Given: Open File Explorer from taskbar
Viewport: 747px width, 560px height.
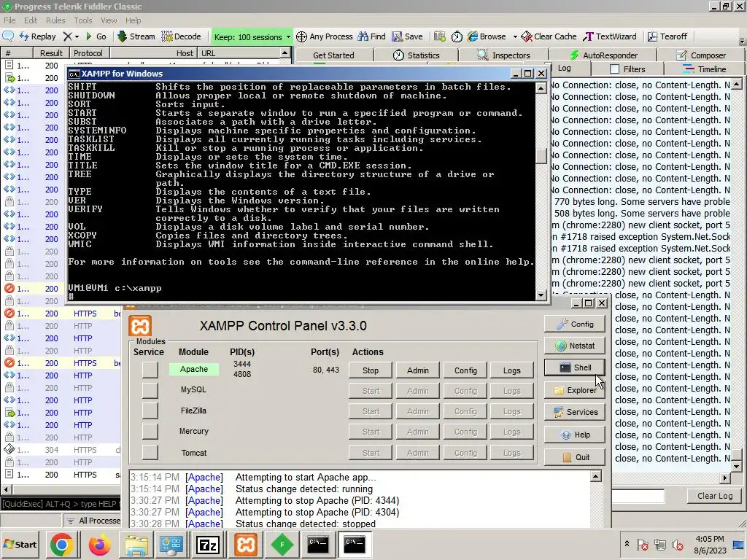Looking at the screenshot, I should (x=136, y=545).
